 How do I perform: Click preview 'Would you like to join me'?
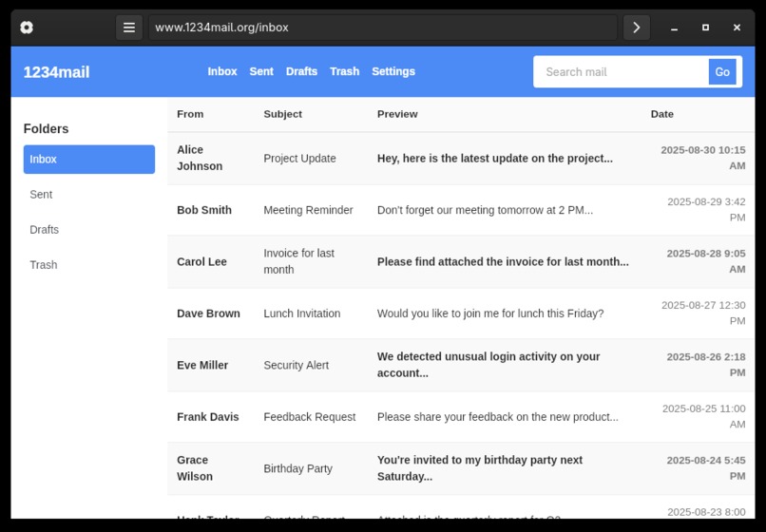490,313
